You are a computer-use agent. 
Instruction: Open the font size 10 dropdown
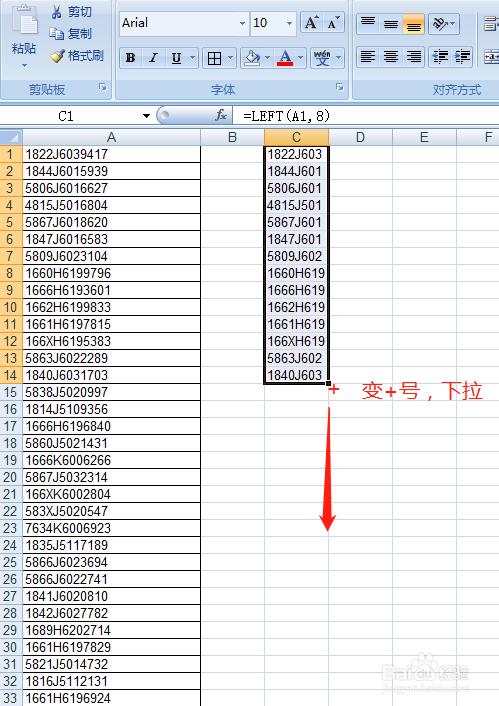point(289,23)
